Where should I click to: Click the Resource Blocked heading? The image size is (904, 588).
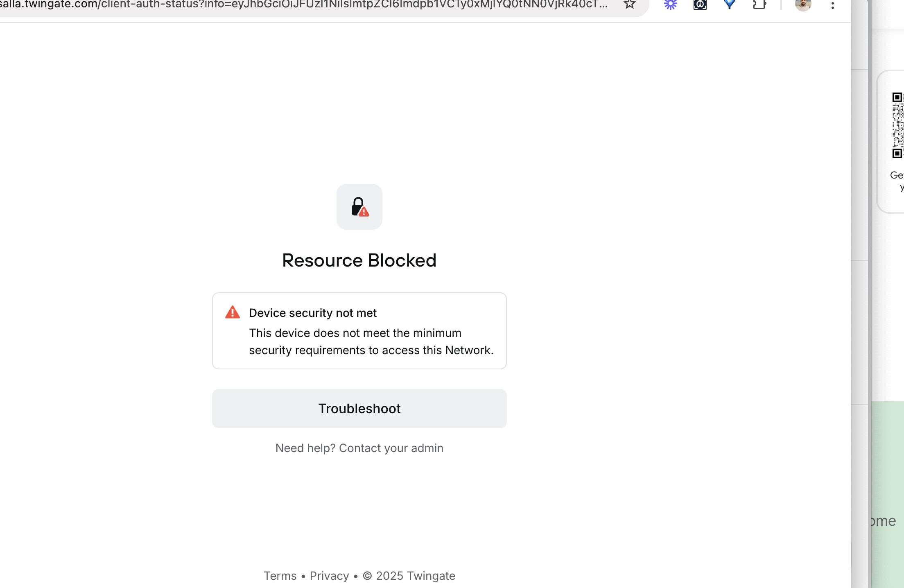[x=359, y=260]
